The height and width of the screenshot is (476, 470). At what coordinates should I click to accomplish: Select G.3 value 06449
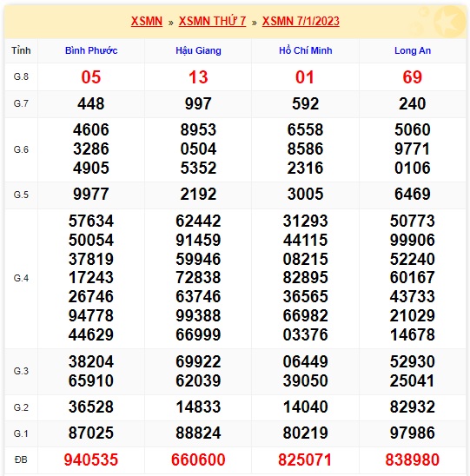click(306, 362)
